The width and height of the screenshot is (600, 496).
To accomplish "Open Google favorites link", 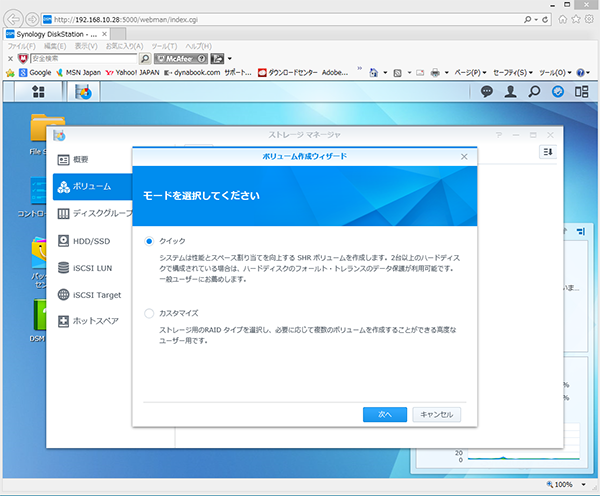I will [x=35, y=72].
